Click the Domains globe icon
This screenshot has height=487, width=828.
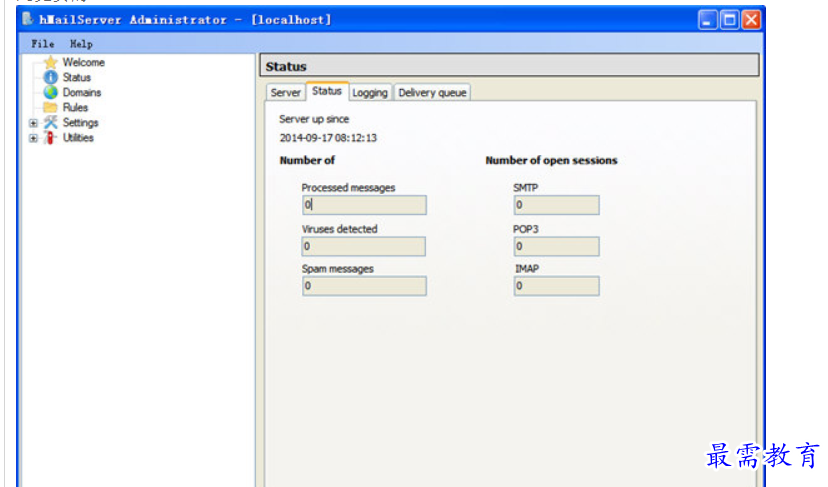[51, 92]
